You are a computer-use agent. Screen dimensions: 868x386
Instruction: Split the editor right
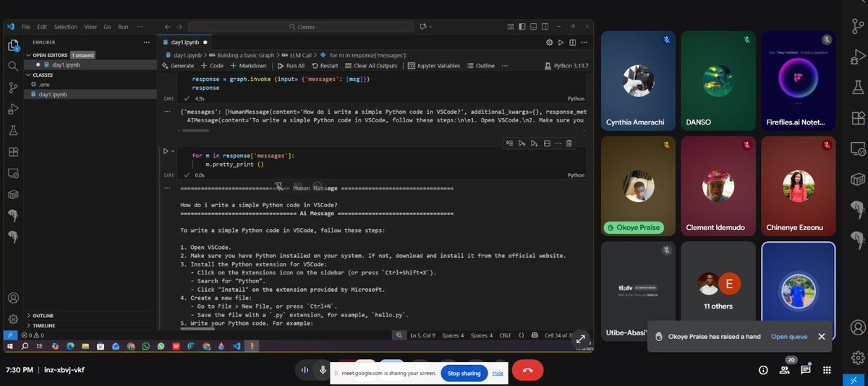click(572, 43)
